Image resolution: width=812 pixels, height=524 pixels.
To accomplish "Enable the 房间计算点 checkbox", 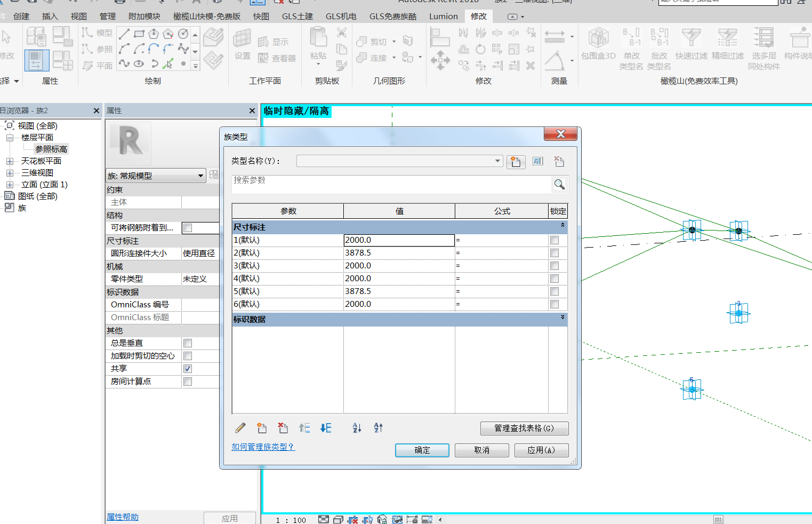I will 188,382.
